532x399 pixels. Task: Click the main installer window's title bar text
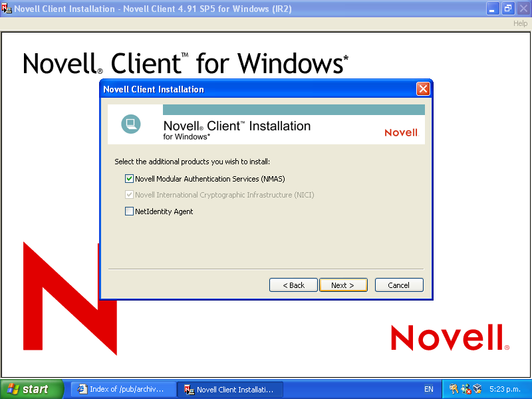(x=153, y=9)
